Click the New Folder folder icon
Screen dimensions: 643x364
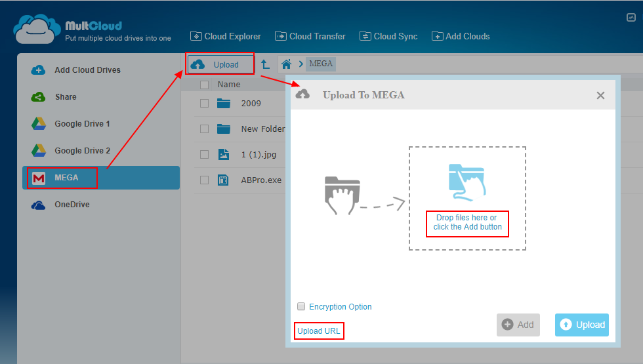point(224,129)
